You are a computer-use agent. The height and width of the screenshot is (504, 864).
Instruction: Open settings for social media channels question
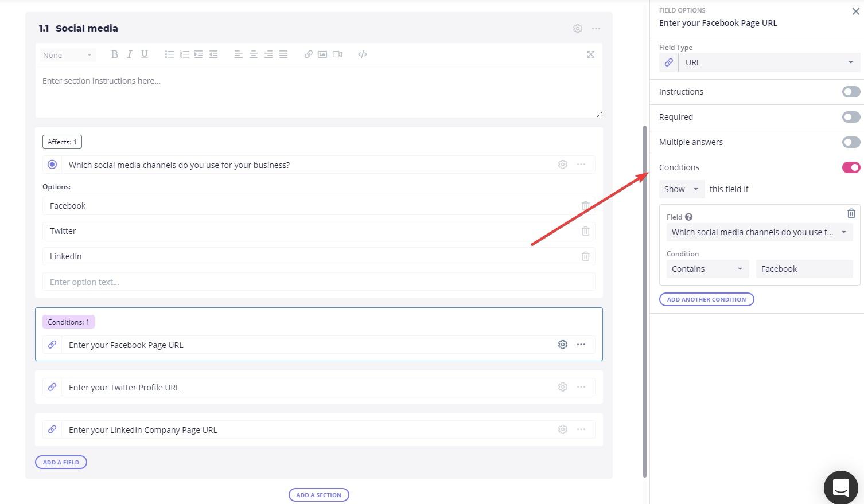click(563, 165)
